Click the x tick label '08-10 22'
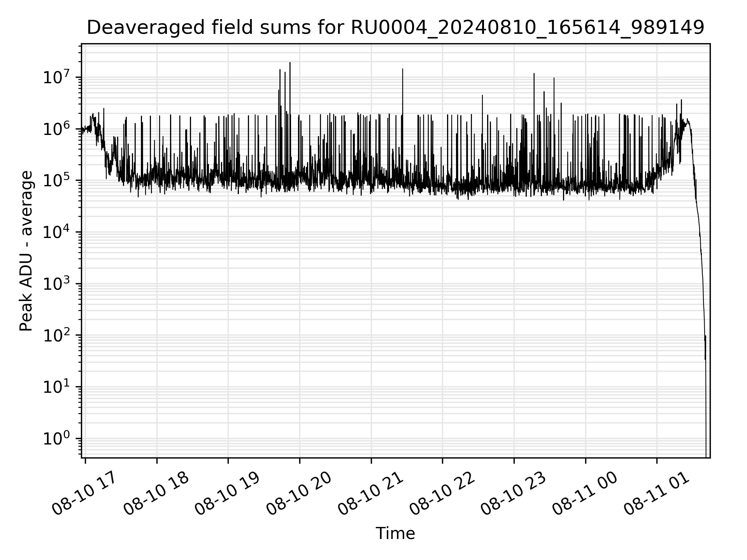The height and width of the screenshot is (560, 747). coord(442,494)
